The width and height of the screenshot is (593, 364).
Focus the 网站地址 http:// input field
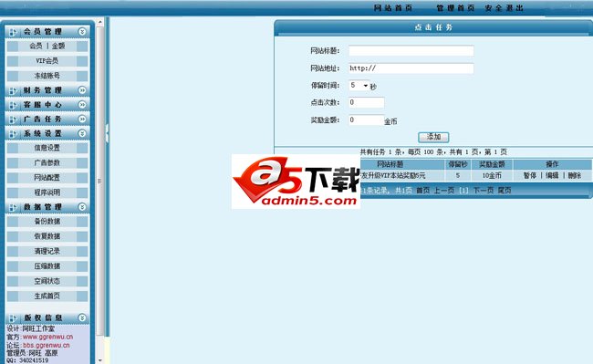(411, 68)
